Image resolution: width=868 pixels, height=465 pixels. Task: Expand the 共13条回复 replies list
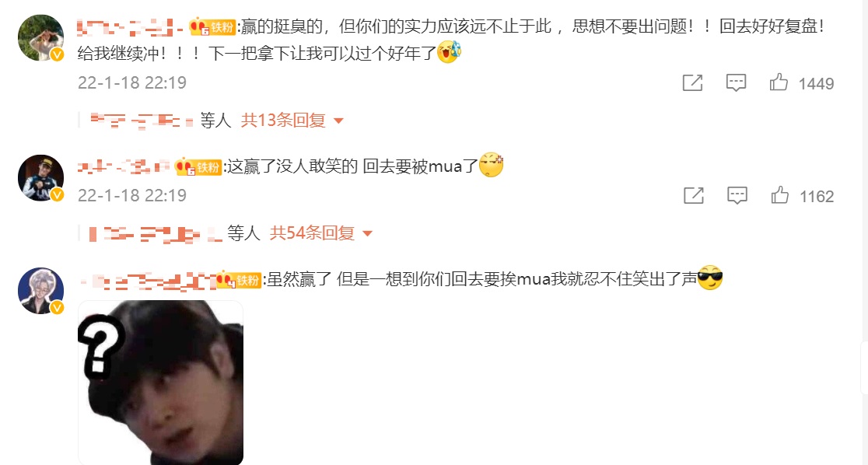pyautogui.click(x=283, y=120)
